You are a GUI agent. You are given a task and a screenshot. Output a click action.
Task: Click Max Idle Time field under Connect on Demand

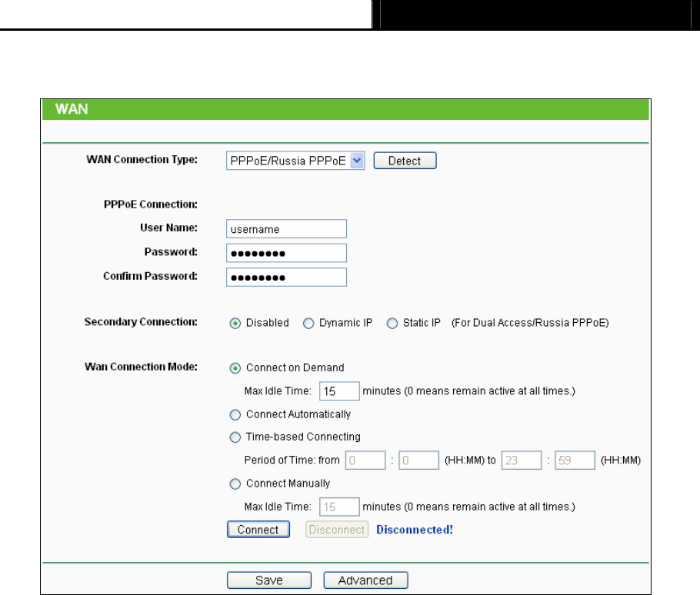coord(339,391)
